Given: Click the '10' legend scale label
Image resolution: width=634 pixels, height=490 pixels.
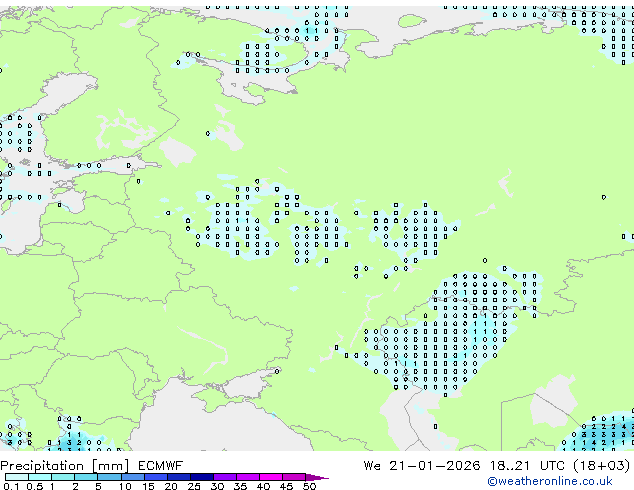Looking at the screenshot, I should tap(125, 486).
